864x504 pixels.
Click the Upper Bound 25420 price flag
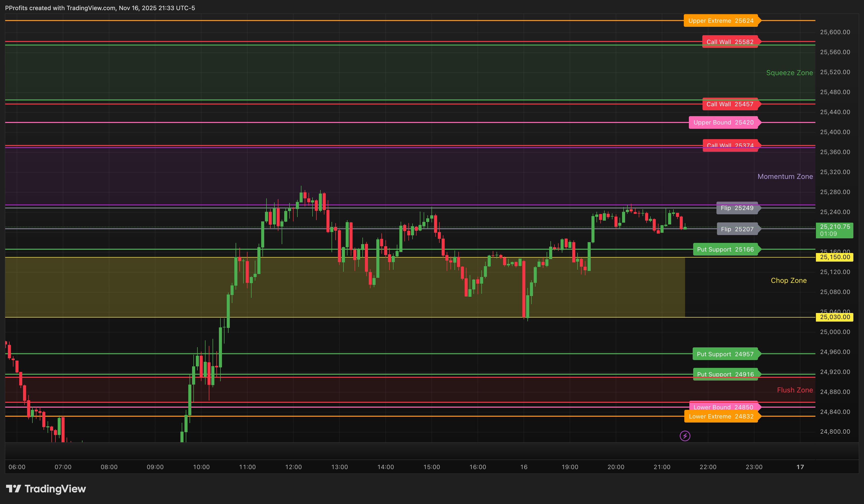pyautogui.click(x=724, y=122)
